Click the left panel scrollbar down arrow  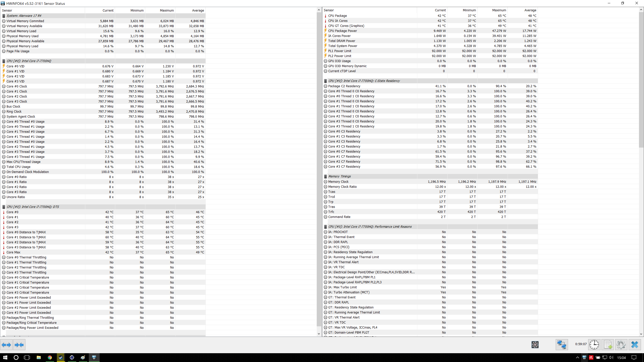[319, 334]
